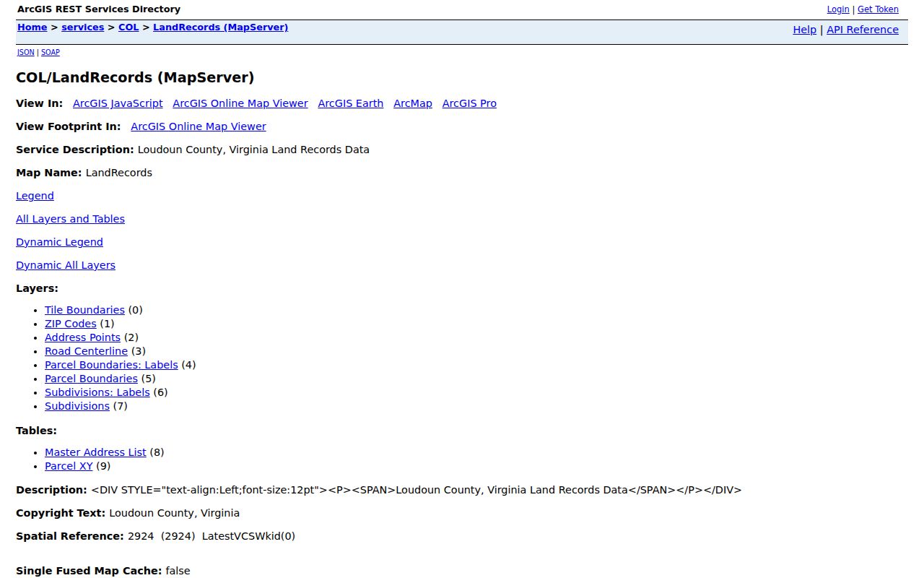Go to Home breadcrumb
The height and width of the screenshot is (578, 924).
coord(32,27)
